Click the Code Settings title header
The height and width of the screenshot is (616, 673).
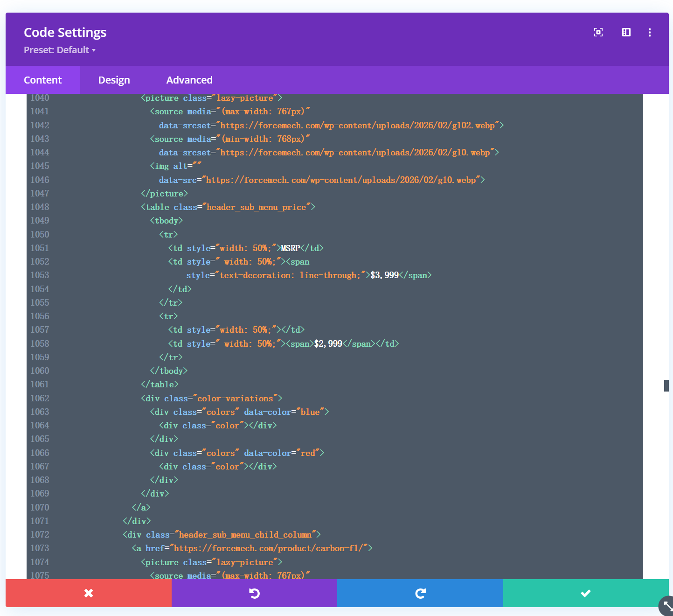[x=65, y=32]
